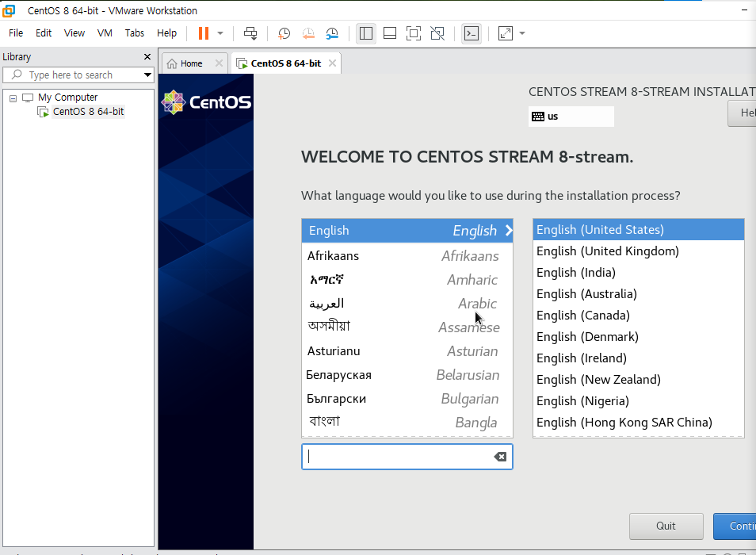The image size is (756, 555).
Task: Open the Edit menu
Action: click(44, 33)
